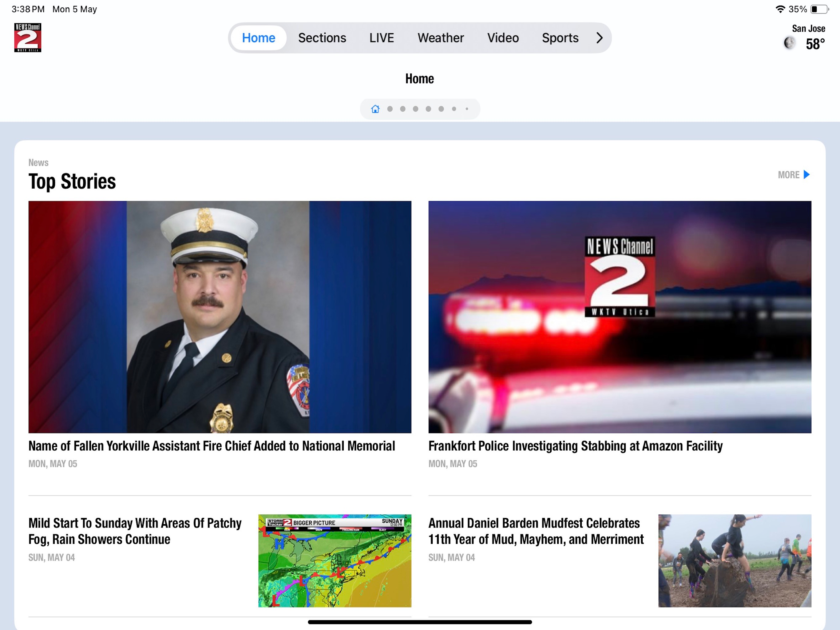Tap the moon weather icon
This screenshot has height=630, width=840.
pyautogui.click(x=790, y=43)
